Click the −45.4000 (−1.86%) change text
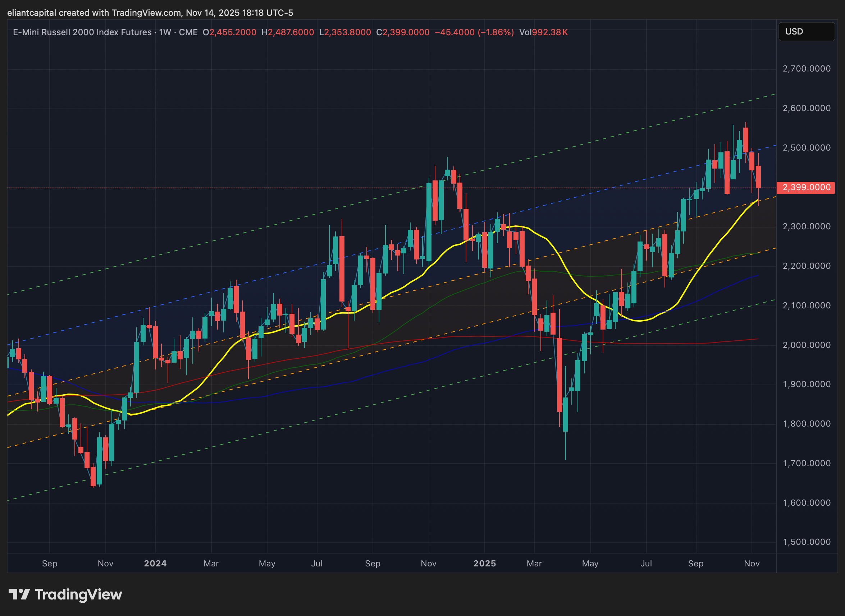 [474, 32]
